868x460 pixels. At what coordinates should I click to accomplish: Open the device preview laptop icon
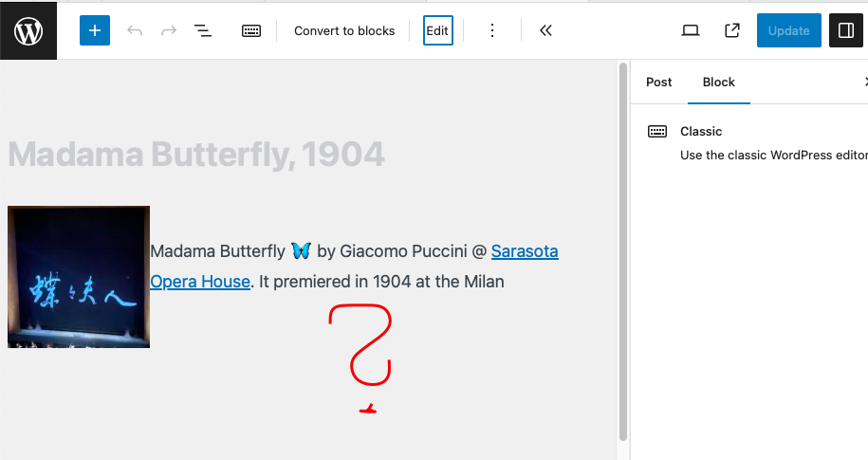point(691,30)
